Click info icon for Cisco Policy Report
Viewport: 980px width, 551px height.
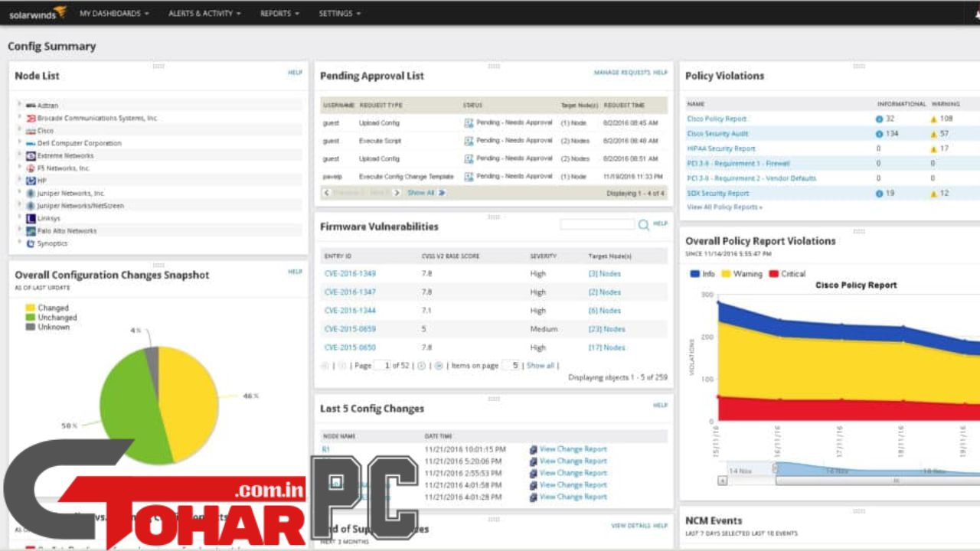[880, 119]
